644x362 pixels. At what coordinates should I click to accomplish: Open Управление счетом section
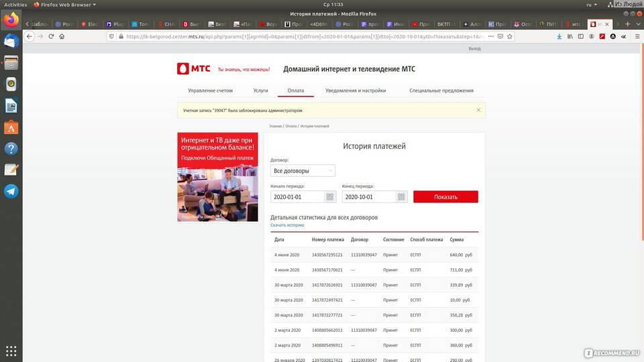coord(210,90)
